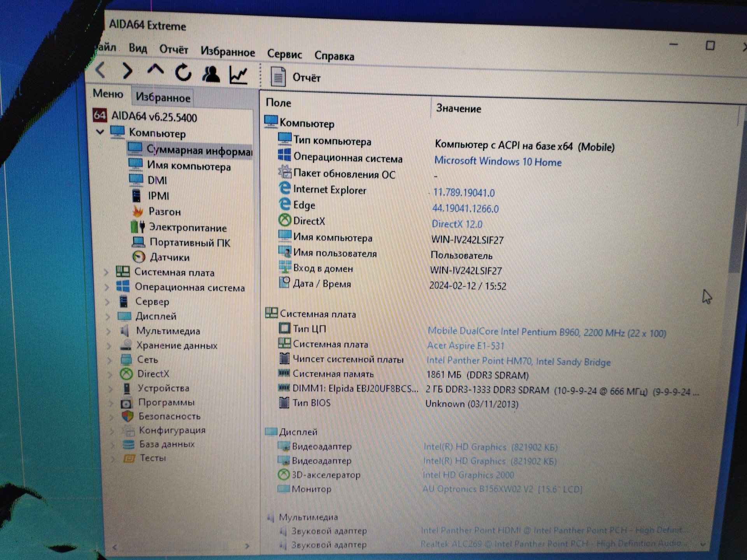Select the Имя пользователя row
747x560 pixels.
click(x=385, y=254)
